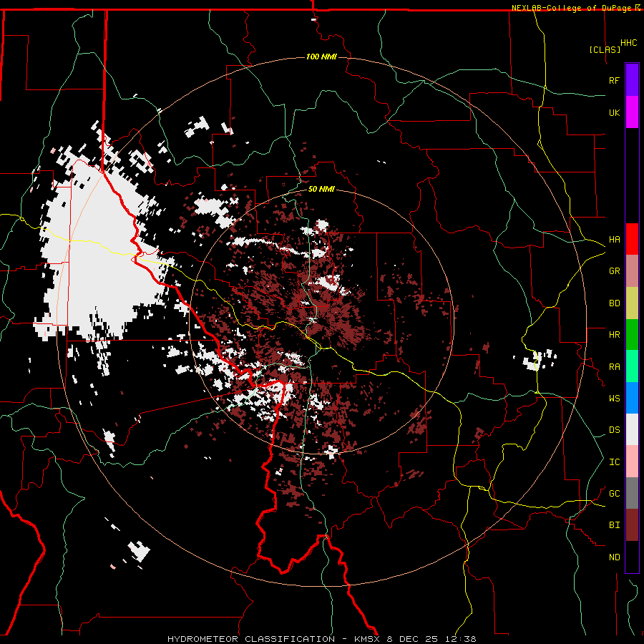This screenshot has height=644, width=644.
Task: Click the RA light-green legend swatch
Action: click(632, 366)
